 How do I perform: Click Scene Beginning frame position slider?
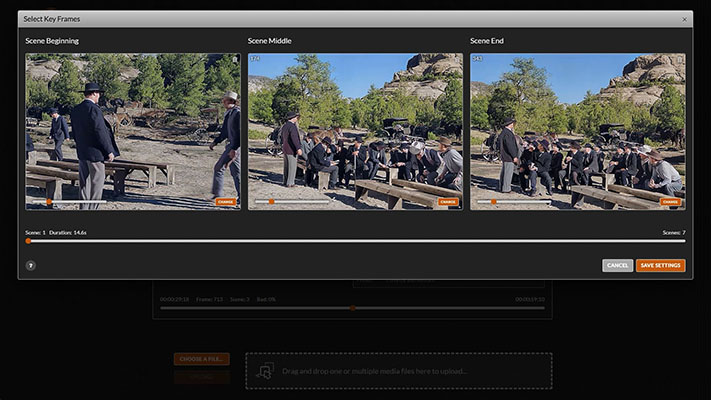[69, 202]
